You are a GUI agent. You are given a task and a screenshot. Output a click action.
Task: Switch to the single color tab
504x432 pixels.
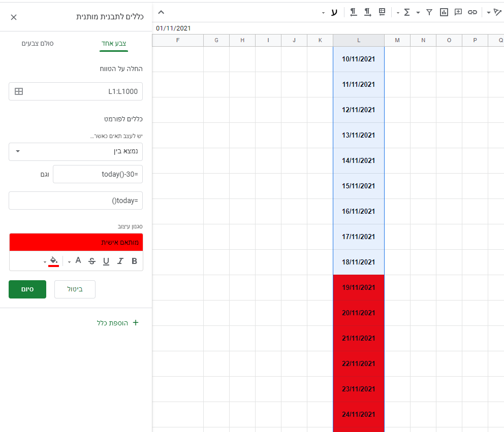point(114,43)
